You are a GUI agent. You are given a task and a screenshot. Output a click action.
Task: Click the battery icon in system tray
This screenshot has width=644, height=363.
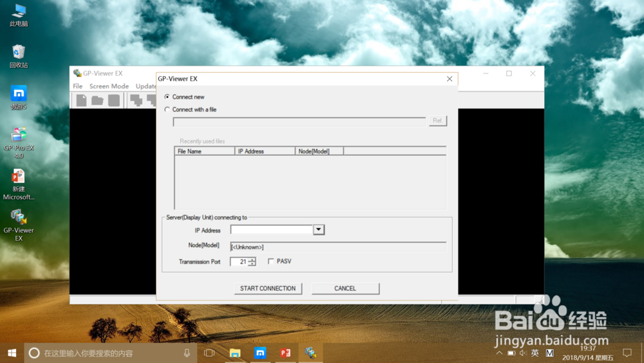511,353
